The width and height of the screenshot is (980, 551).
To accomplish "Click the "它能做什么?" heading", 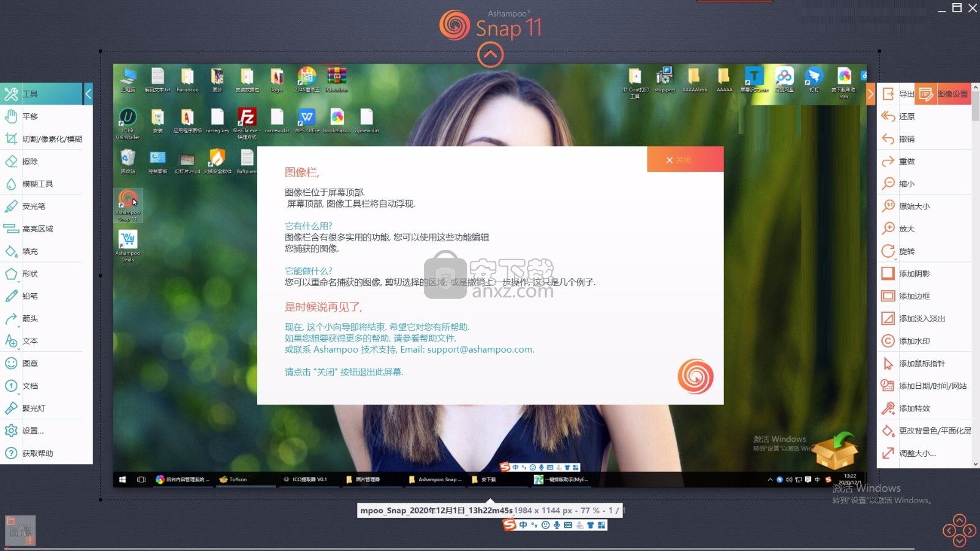I will (309, 271).
